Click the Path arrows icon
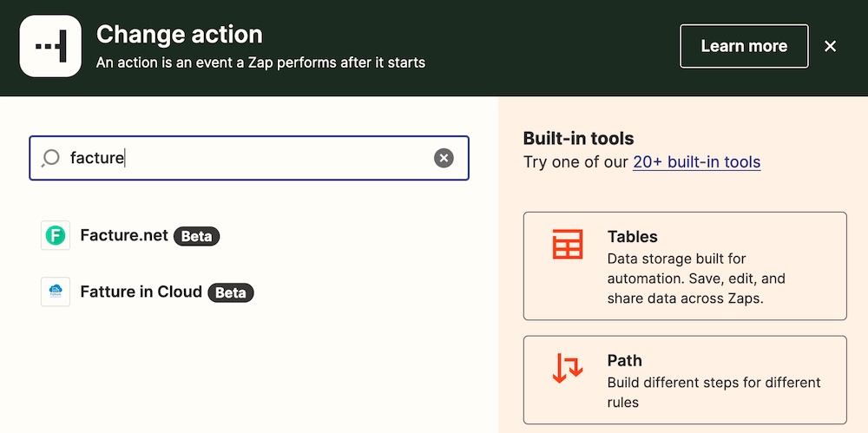Image resolution: width=868 pixels, height=433 pixels. coord(568,369)
